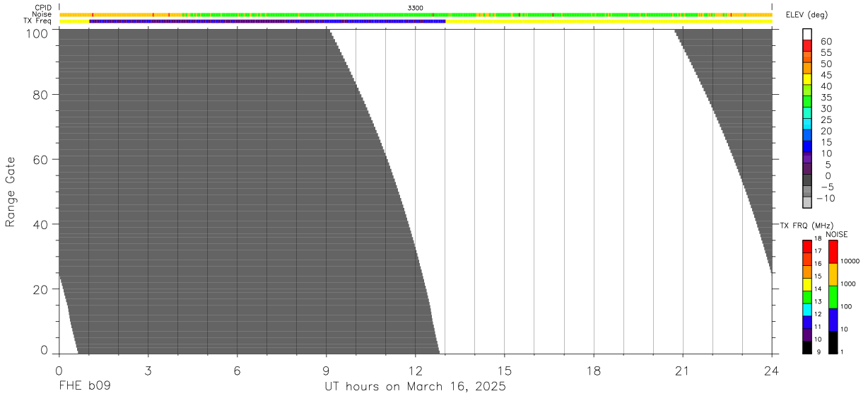Click the '-10' label in ELEV legend

click(x=825, y=198)
